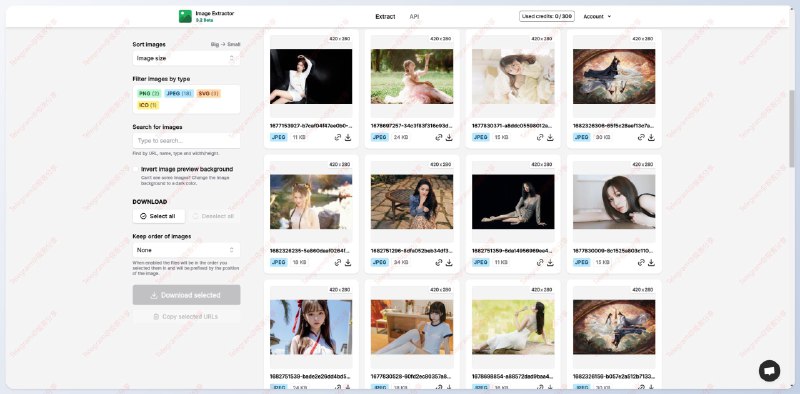
Task: Download the image named 1677830371
Action: 550,137
